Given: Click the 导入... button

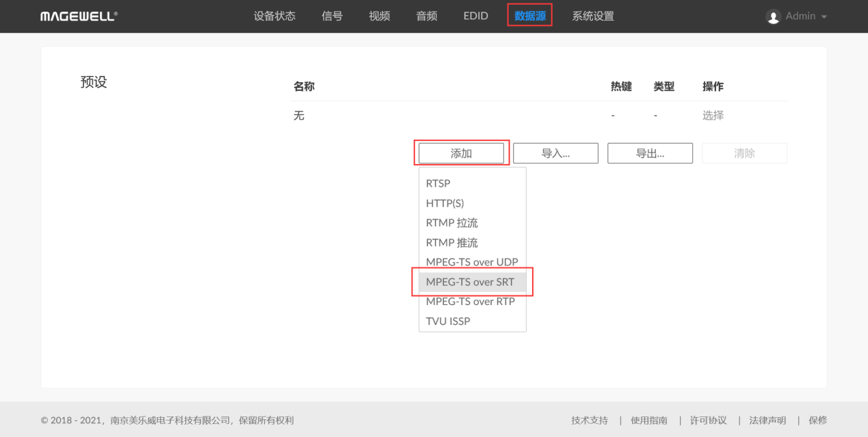Looking at the screenshot, I should point(555,153).
